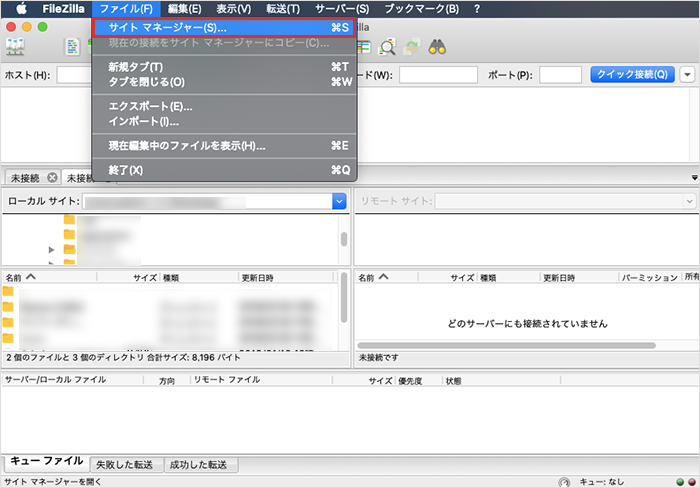Close the first 未接続 tab

pos(52,178)
